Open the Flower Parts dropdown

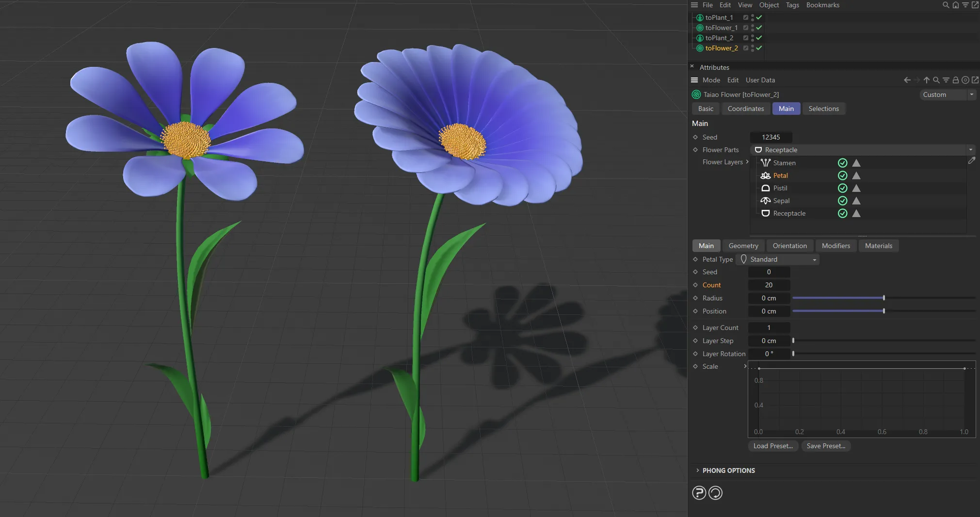click(x=971, y=150)
